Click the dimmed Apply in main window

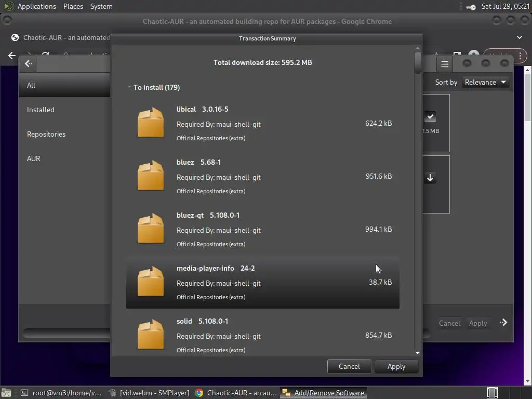(x=478, y=323)
